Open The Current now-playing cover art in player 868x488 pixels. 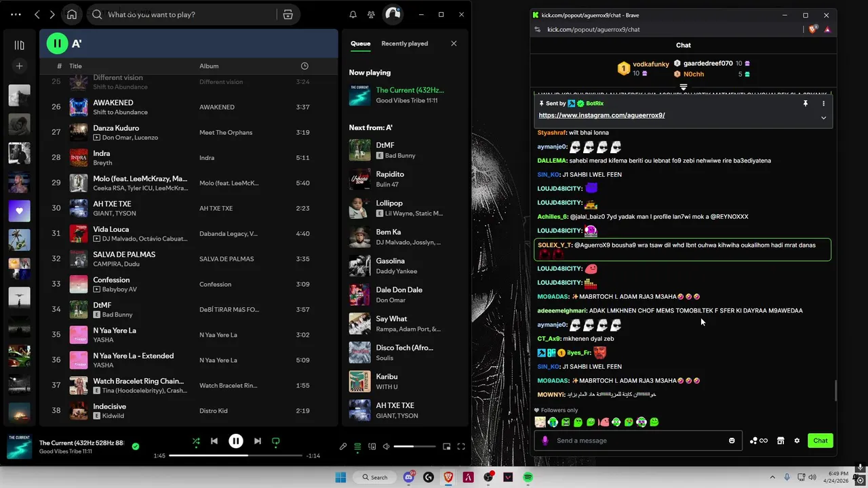pyautogui.click(x=19, y=447)
